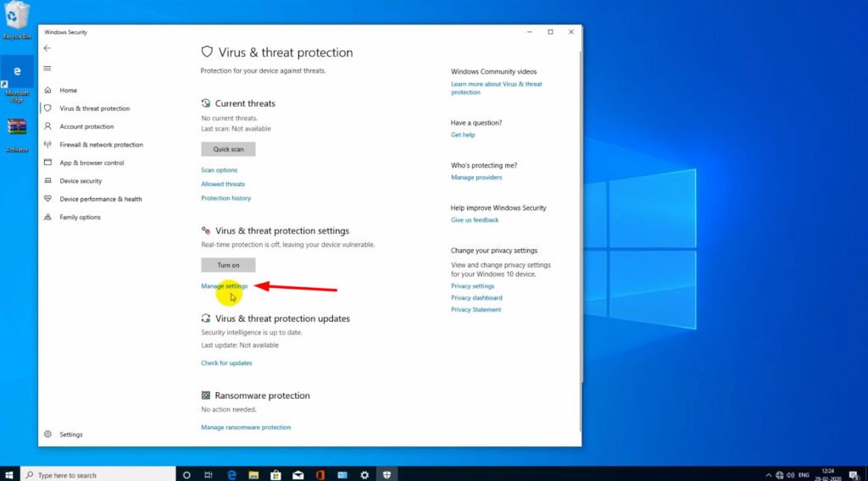Viewport: 868px width, 481px height.
Task: Open the notification center icon
Action: coord(854,475)
